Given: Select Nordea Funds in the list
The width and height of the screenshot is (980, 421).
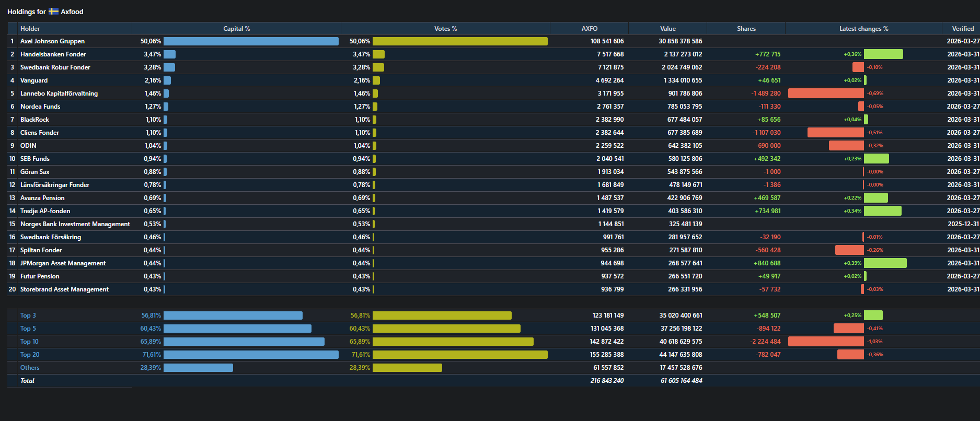Looking at the screenshot, I should tap(40, 107).
